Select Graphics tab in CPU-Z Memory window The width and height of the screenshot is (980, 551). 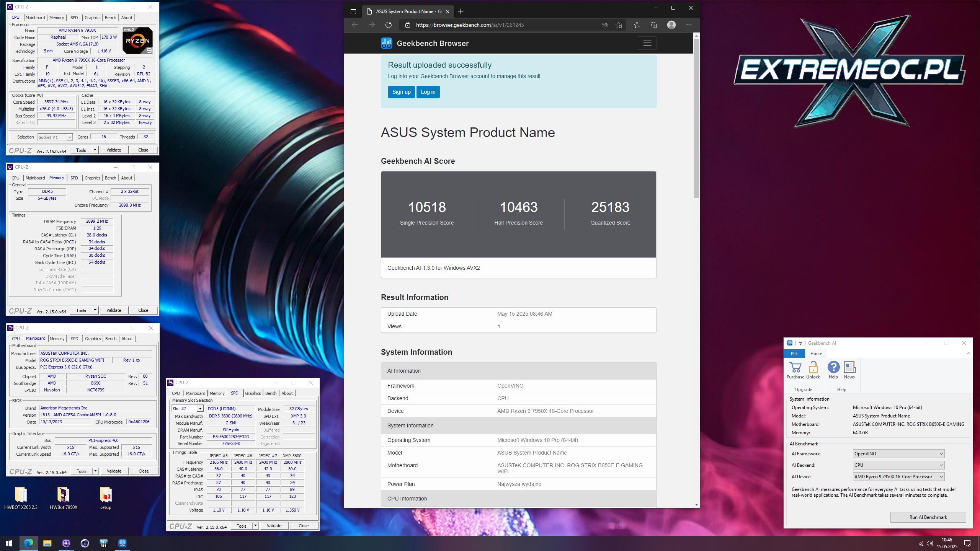92,178
